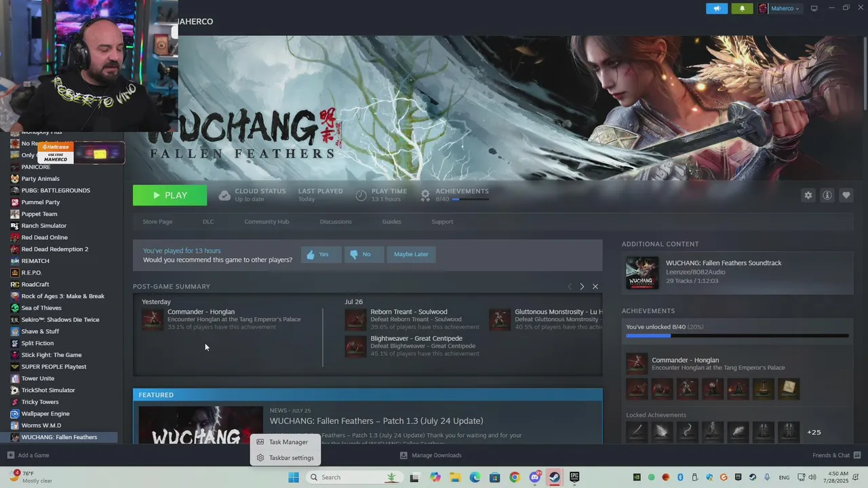The width and height of the screenshot is (868, 488).
Task: Select Tricky Towers in library list
Action: pyautogui.click(x=40, y=402)
